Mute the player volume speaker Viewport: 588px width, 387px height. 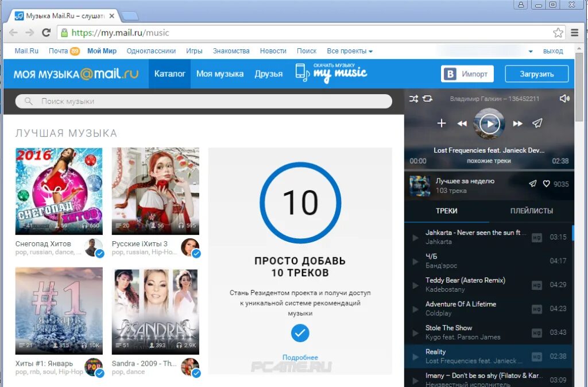tap(564, 99)
